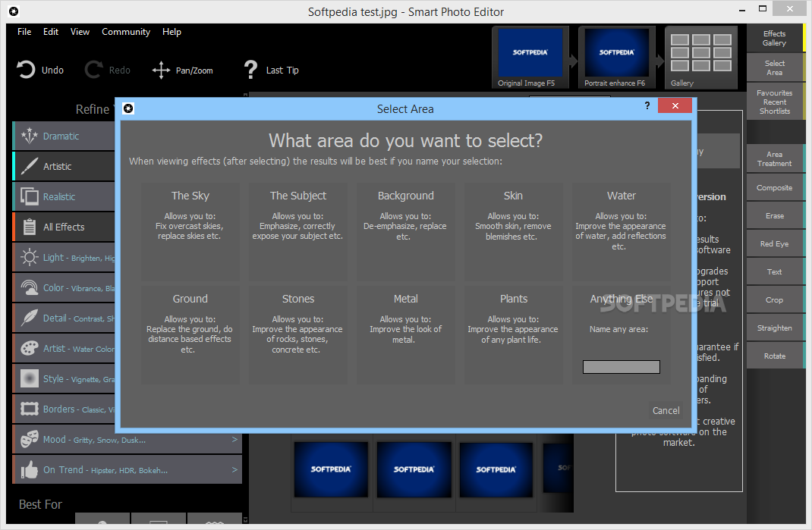The height and width of the screenshot is (530, 812).
Task: Click the Mood theater masks icon
Action: tap(30, 440)
